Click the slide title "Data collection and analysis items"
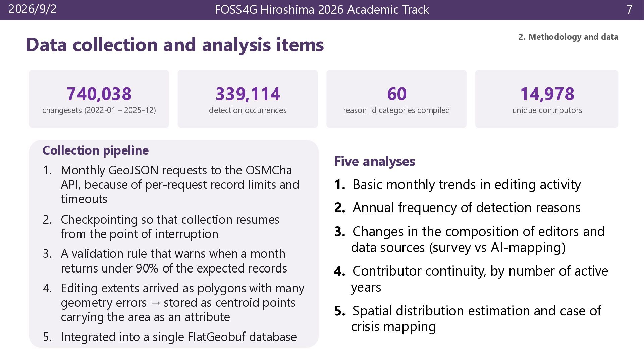The width and height of the screenshot is (644, 362). [175, 45]
